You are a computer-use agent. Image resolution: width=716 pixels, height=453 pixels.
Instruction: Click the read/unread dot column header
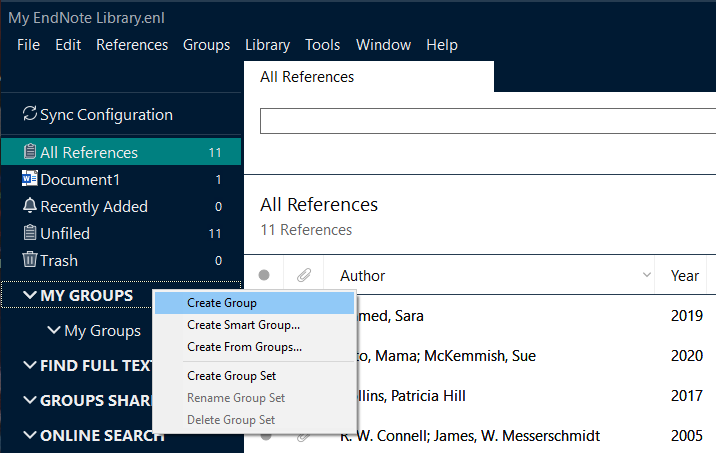pyautogui.click(x=264, y=275)
